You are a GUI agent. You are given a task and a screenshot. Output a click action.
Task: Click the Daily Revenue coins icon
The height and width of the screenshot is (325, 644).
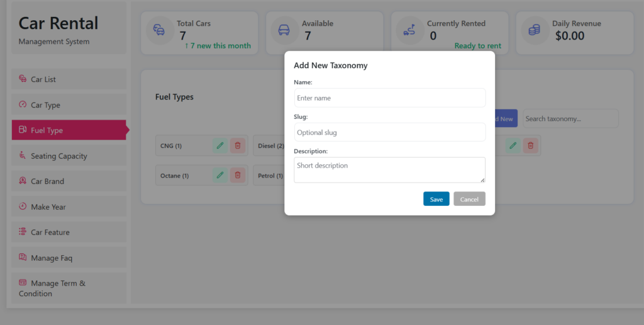[x=535, y=30]
